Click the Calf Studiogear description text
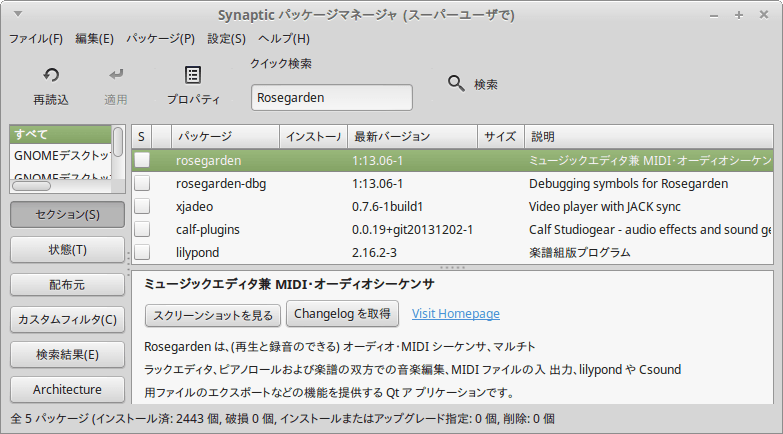Image resolution: width=783 pixels, height=434 pixels. 650,230
